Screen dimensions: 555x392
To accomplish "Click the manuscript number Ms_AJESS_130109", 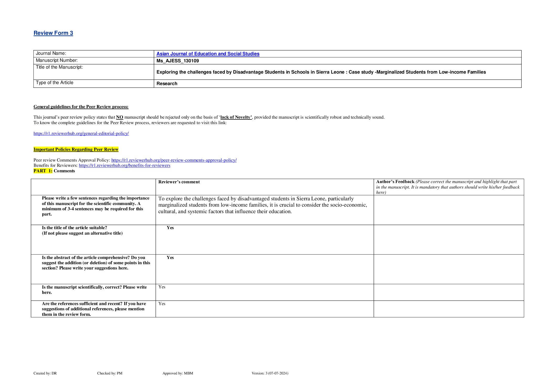I will coord(177,61).
